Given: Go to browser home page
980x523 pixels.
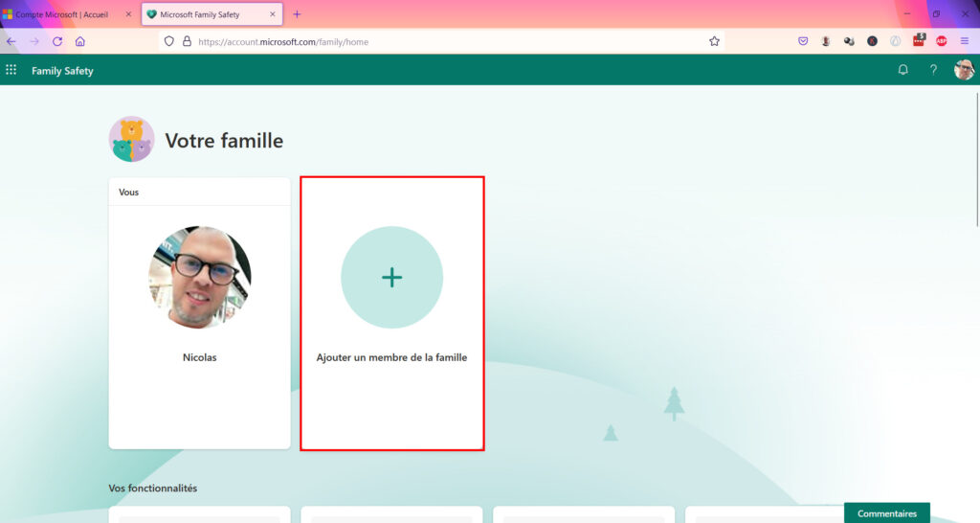Looking at the screenshot, I should [x=80, y=41].
